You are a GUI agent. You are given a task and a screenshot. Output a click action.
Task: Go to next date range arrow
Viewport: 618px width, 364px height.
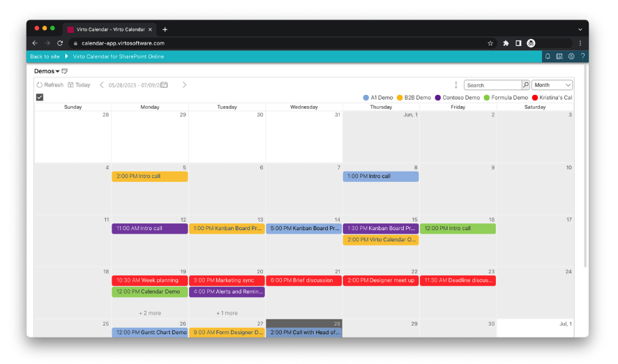tap(184, 84)
